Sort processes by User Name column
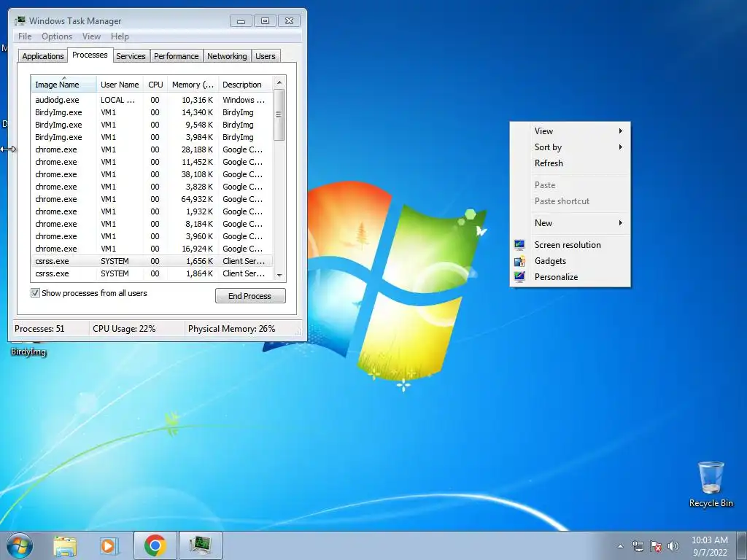Viewport: 747px width, 560px height. coord(120,85)
